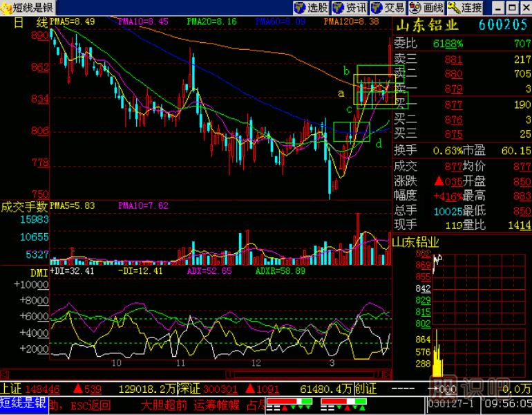Select the 日线 period label
Screen dimensions: 532x415
coord(29,21)
